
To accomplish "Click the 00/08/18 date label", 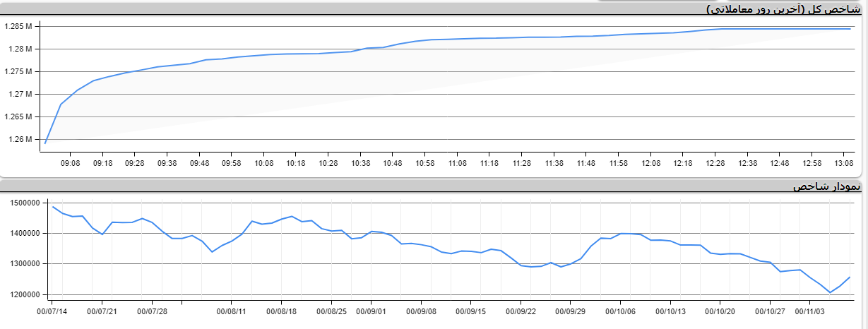I will [x=281, y=311].
